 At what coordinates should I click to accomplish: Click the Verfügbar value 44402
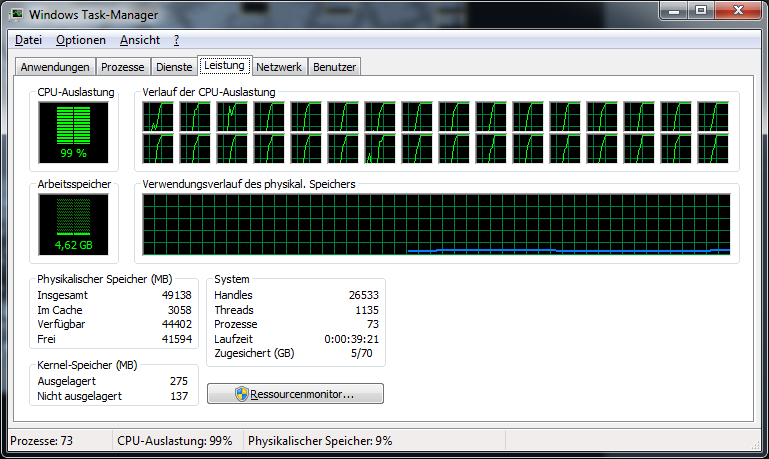tap(177, 324)
